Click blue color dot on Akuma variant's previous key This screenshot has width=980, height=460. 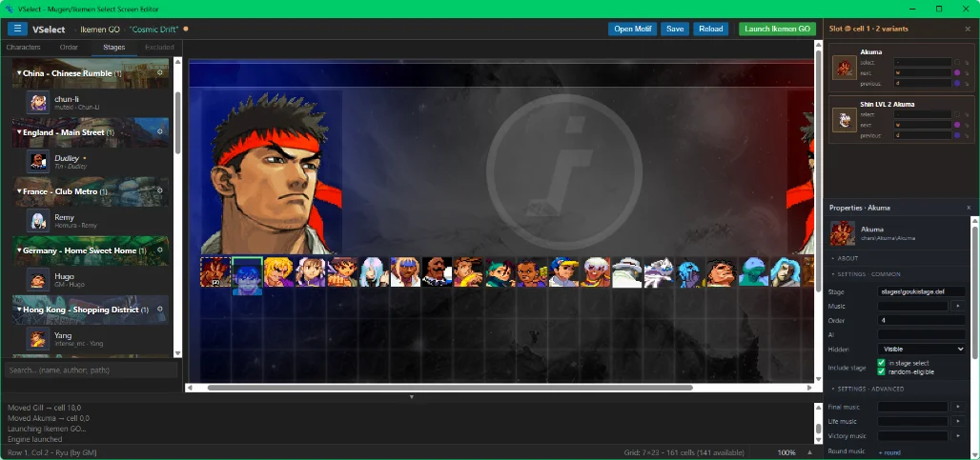tap(957, 83)
